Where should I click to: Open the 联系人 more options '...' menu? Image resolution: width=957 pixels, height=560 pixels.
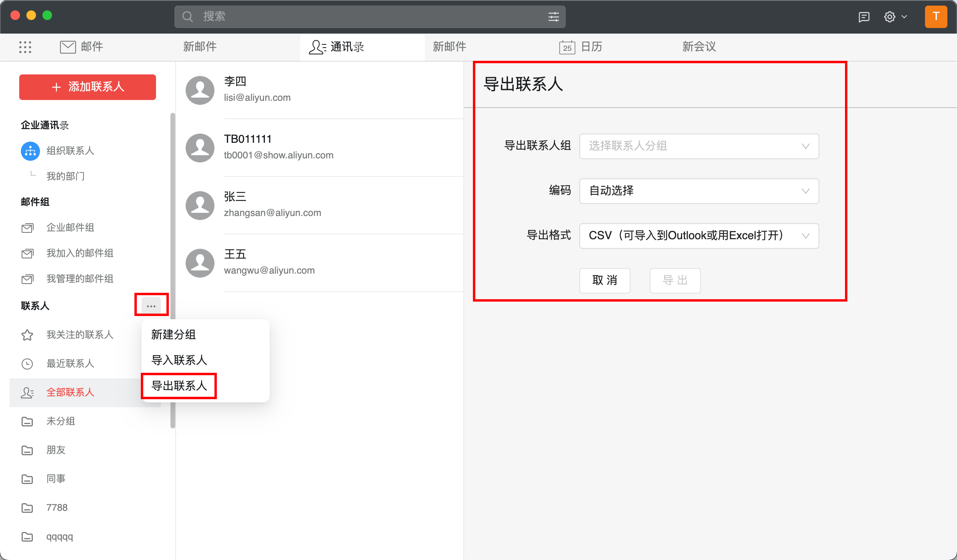coord(151,305)
